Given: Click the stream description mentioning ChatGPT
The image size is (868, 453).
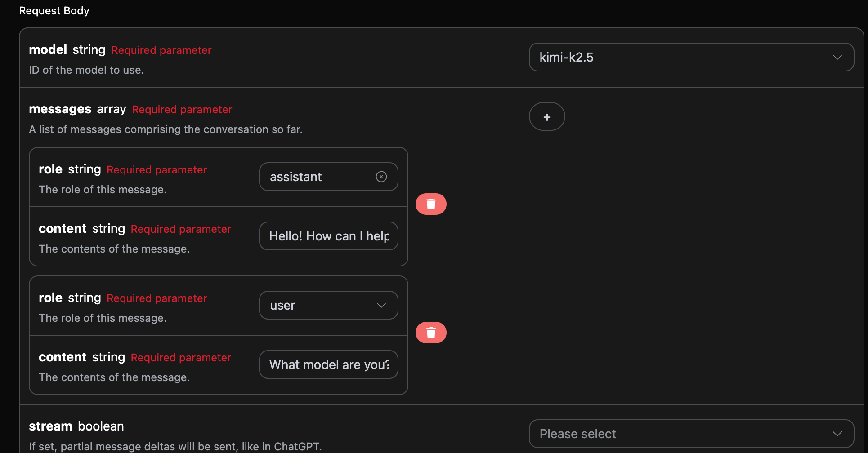Looking at the screenshot, I should coord(175,446).
